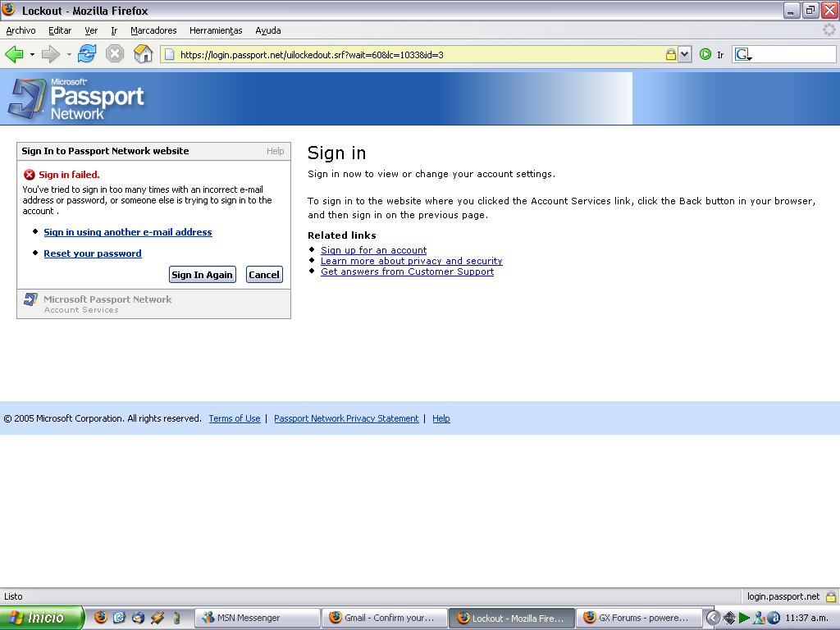
Task: Expand the address bar URL history dropdown
Action: [x=685, y=55]
